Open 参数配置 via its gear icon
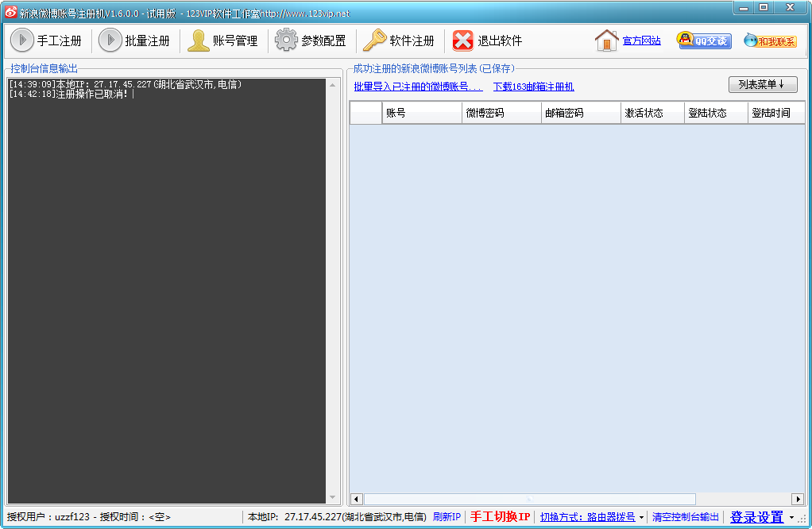812x529 pixels. (x=286, y=40)
